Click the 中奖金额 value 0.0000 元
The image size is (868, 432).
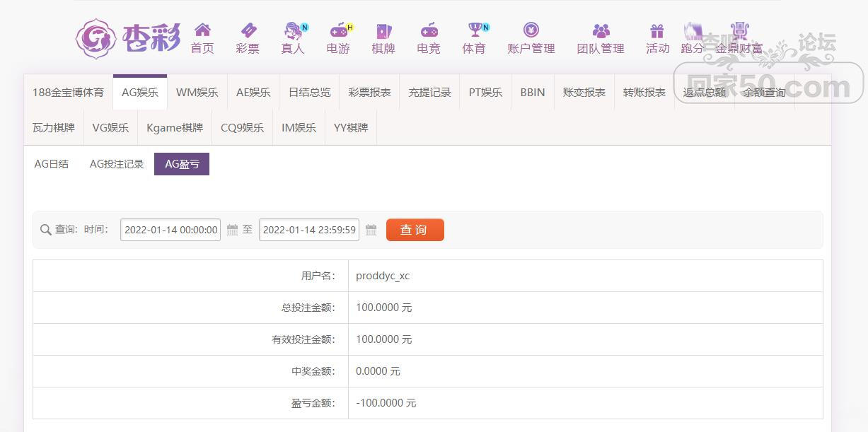click(x=378, y=371)
